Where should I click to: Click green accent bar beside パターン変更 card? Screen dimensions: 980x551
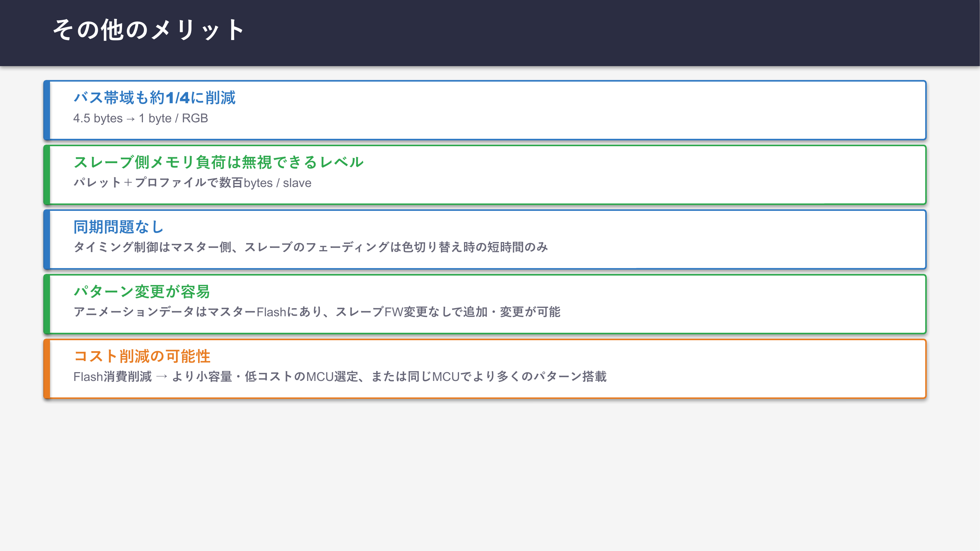coord(47,304)
